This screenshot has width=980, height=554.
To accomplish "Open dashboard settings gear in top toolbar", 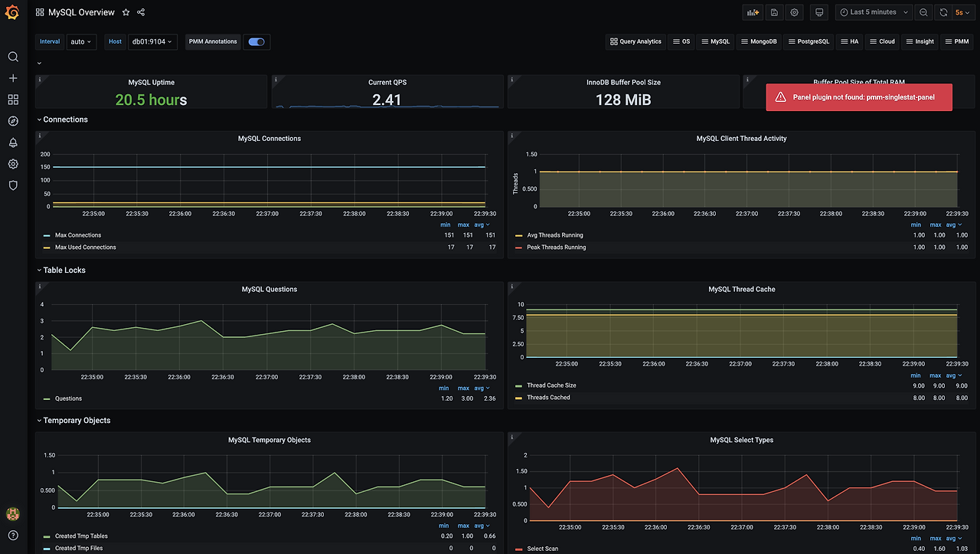I will 794,12.
